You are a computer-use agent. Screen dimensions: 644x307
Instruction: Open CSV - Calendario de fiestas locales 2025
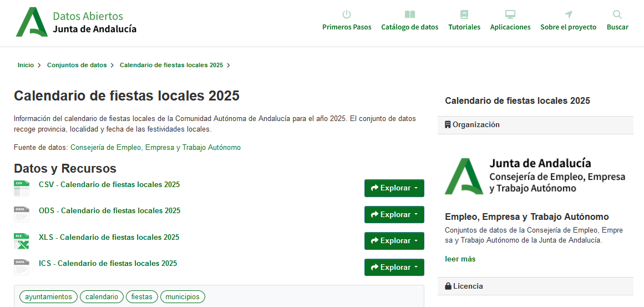pos(109,184)
